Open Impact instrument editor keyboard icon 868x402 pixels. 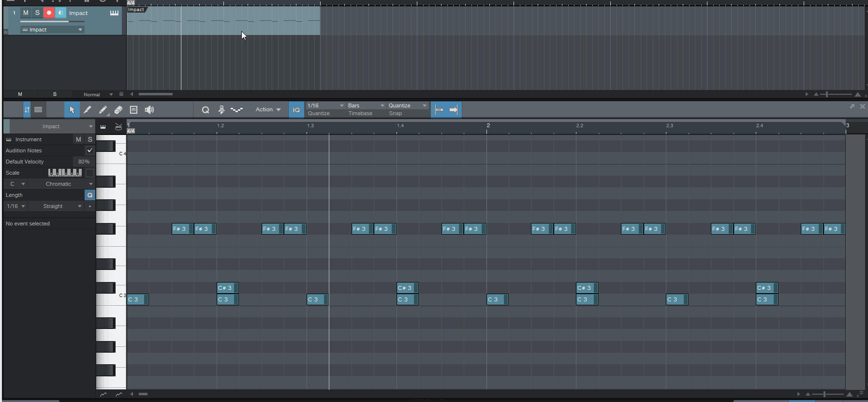114,13
